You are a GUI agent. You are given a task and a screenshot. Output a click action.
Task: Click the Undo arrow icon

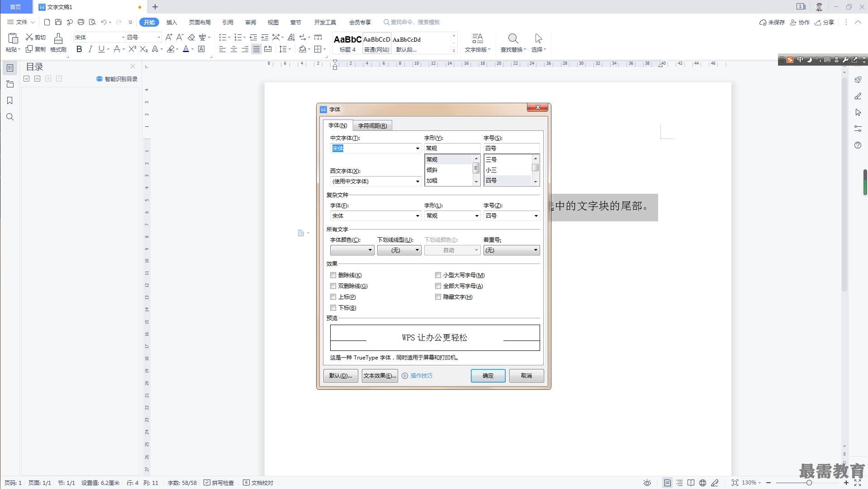[x=104, y=22]
